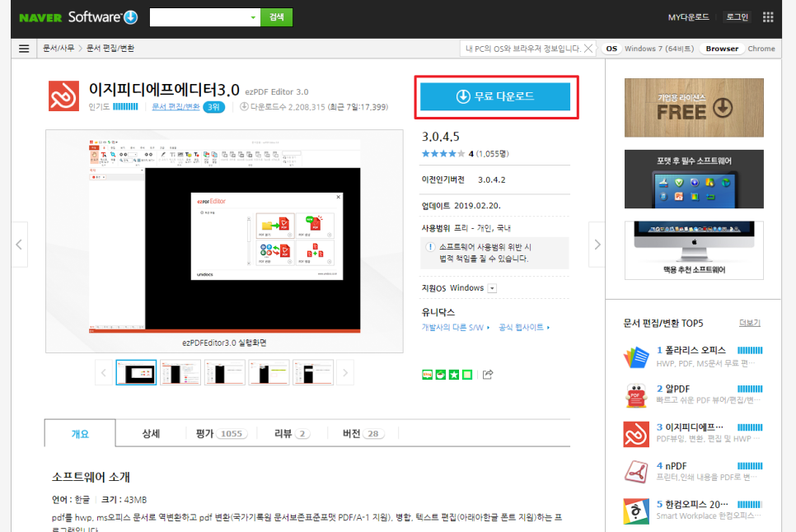This screenshot has height=532, width=796.
Task: Share to Naver Cafe cup icon
Action: pyautogui.click(x=441, y=375)
